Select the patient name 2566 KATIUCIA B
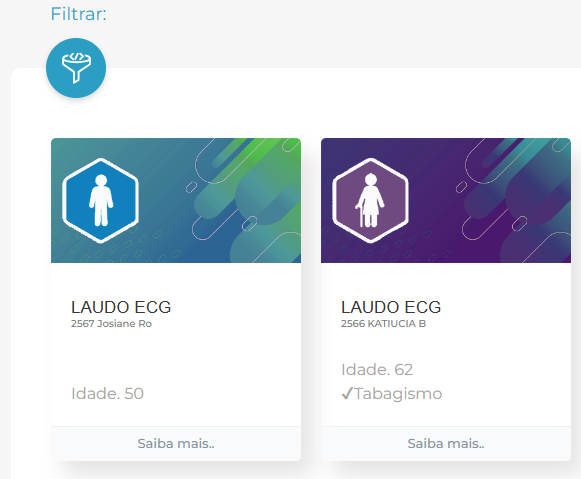Image resolution: width=581 pixels, height=479 pixels. point(384,324)
